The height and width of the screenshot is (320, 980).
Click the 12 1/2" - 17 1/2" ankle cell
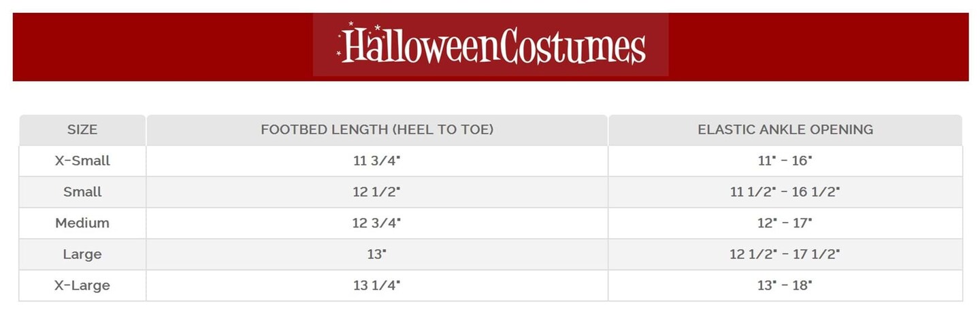785,255
